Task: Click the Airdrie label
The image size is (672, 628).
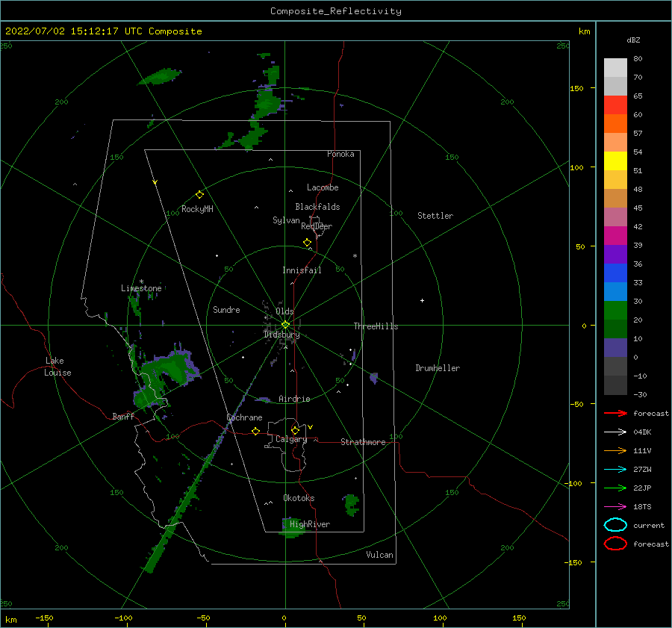Action: coord(294,399)
